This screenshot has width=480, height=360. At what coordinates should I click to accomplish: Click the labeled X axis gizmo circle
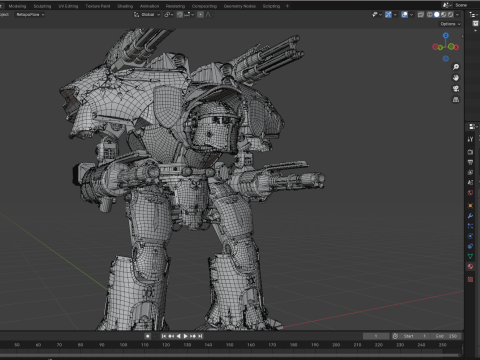(455, 47)
